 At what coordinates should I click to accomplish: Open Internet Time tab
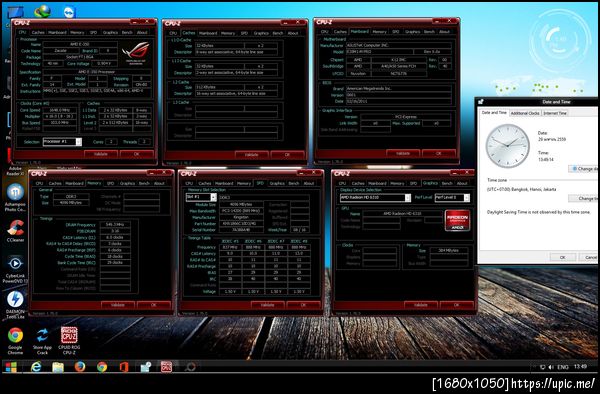(555, 113)
